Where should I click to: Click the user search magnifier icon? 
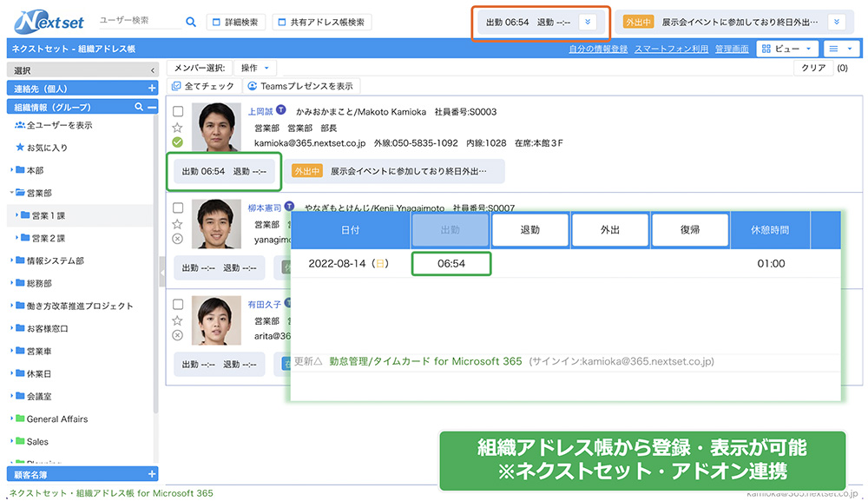click(x=191, y=23)
